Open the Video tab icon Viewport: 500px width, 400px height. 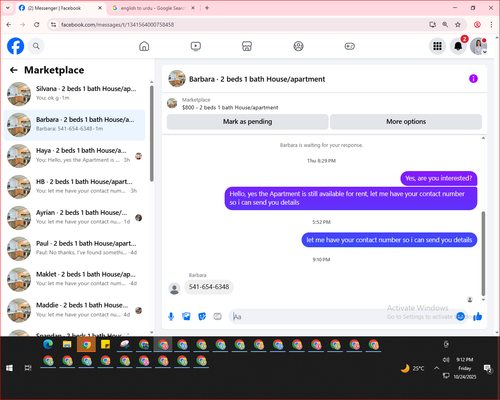(196, 46)
